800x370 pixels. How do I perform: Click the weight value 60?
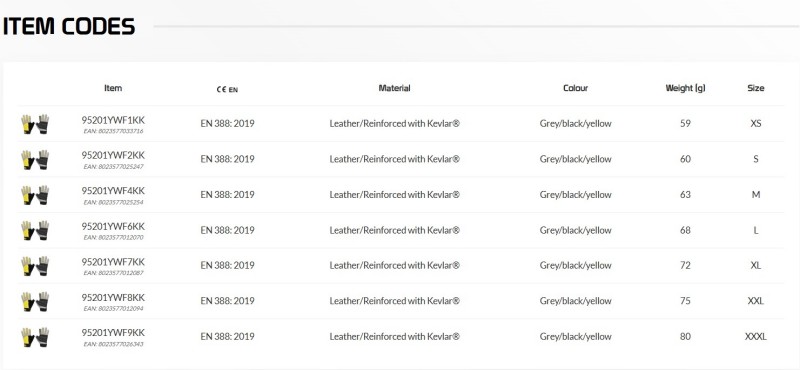point(685,159)
